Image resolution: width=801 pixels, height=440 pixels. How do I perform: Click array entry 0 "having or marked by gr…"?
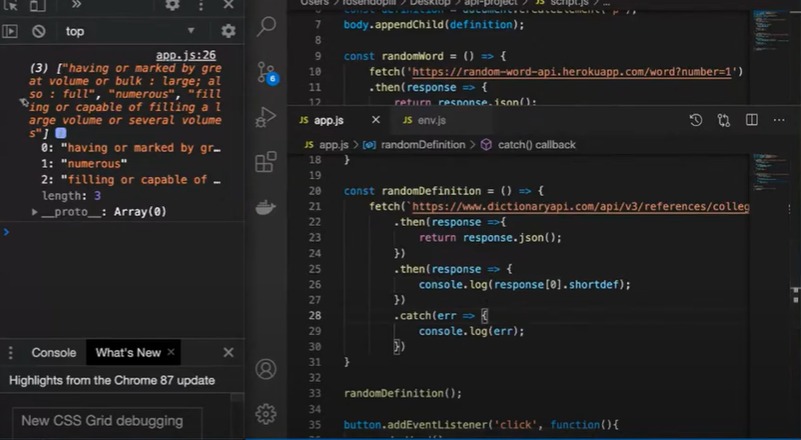click(131, 148)
